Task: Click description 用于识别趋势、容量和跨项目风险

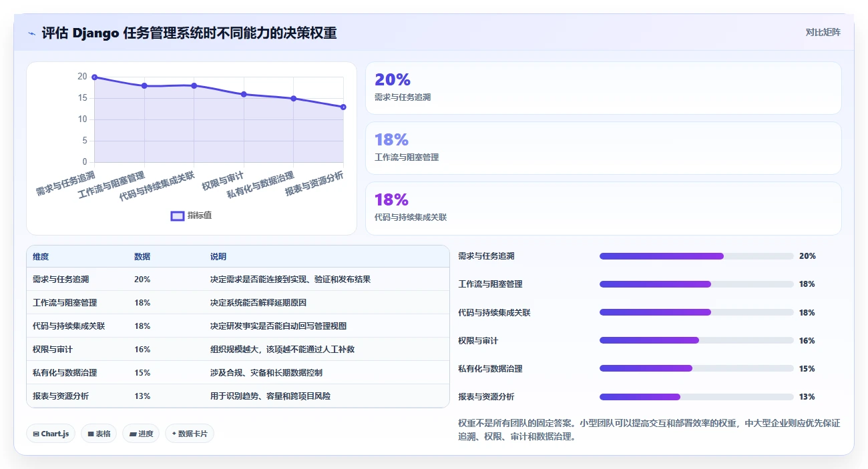Action: pyautogui.click(x=270, y=396)
